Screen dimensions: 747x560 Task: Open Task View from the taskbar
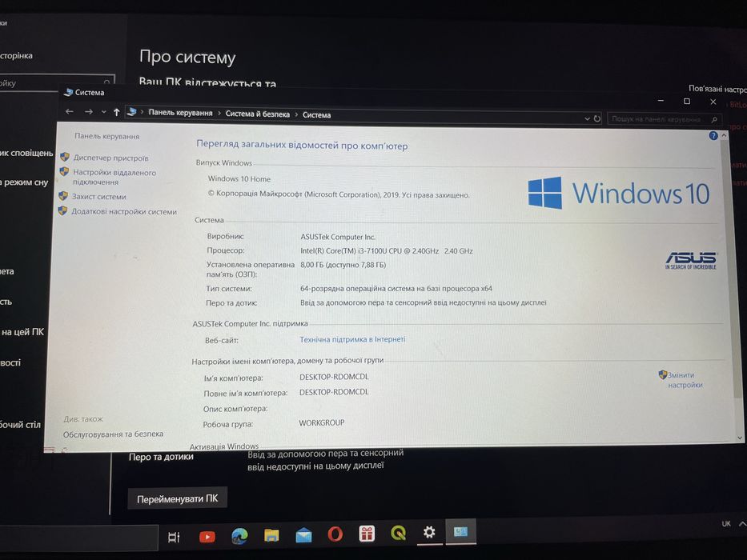coord(174,537)
